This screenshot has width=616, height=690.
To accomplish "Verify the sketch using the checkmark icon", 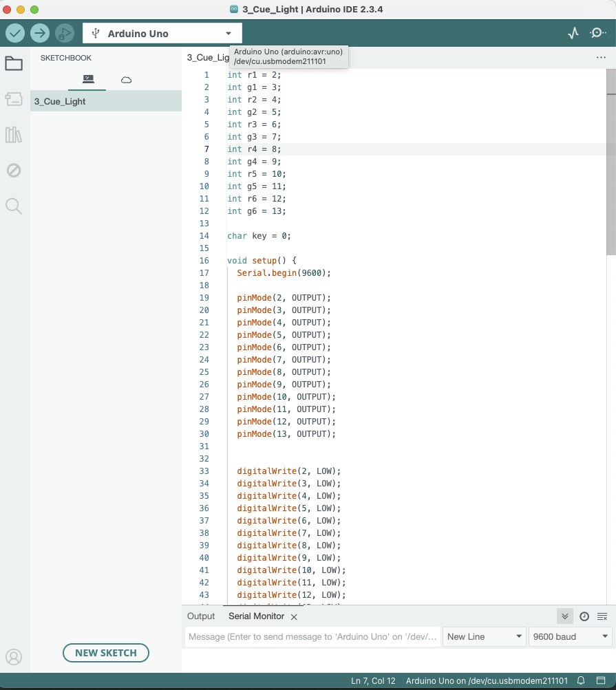I will tap(15, 32).
